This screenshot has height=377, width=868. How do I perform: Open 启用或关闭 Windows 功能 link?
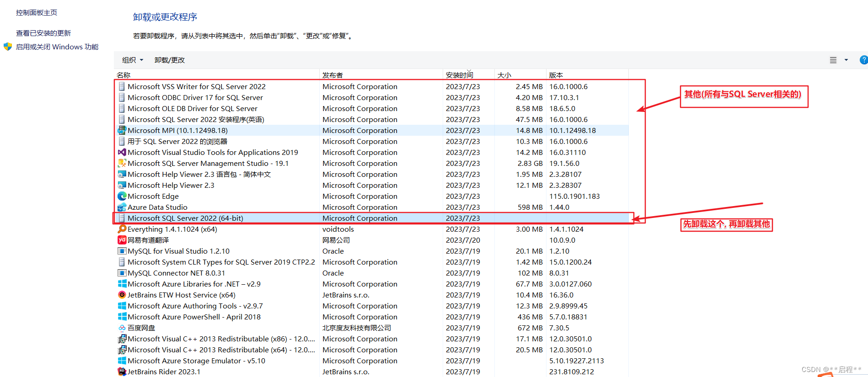pos(57,47)
